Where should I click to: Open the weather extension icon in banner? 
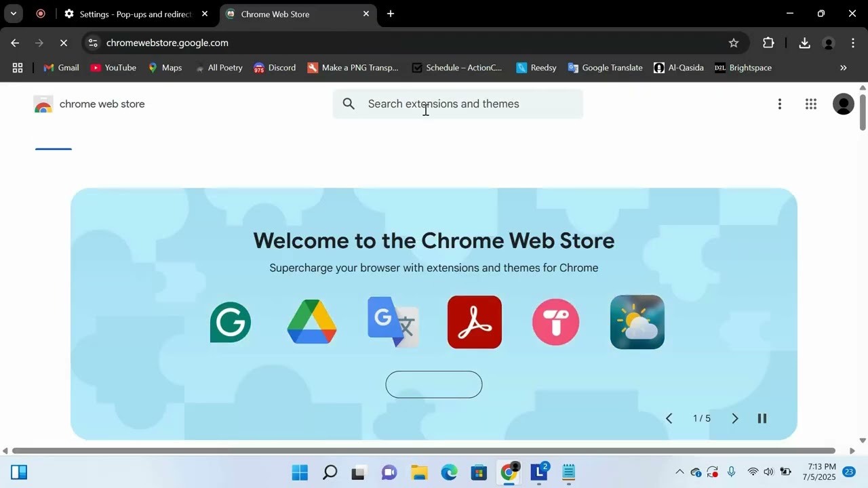[x=637, y=322]
